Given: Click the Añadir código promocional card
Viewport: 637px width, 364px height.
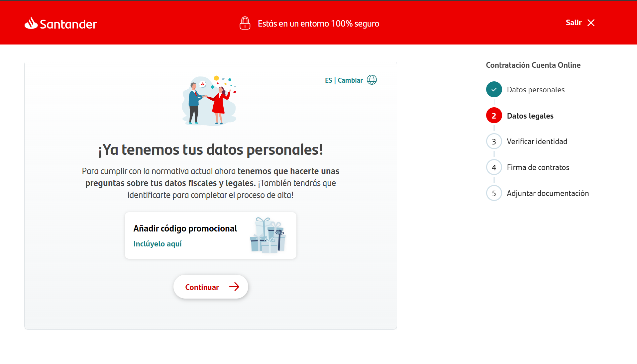Looking at the screenshot, I should coord(210,235).
